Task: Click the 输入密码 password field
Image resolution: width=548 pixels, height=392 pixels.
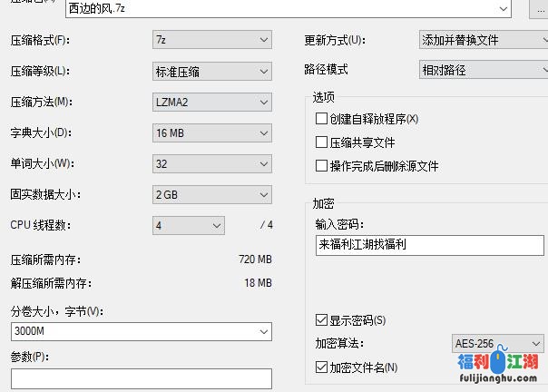Action: pyautogui.click(x=430, y=245)
